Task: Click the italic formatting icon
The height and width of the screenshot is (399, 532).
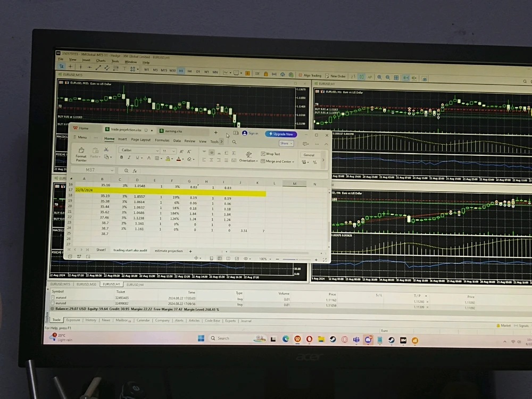Action: pyautogui.click(x=129, y=158)
